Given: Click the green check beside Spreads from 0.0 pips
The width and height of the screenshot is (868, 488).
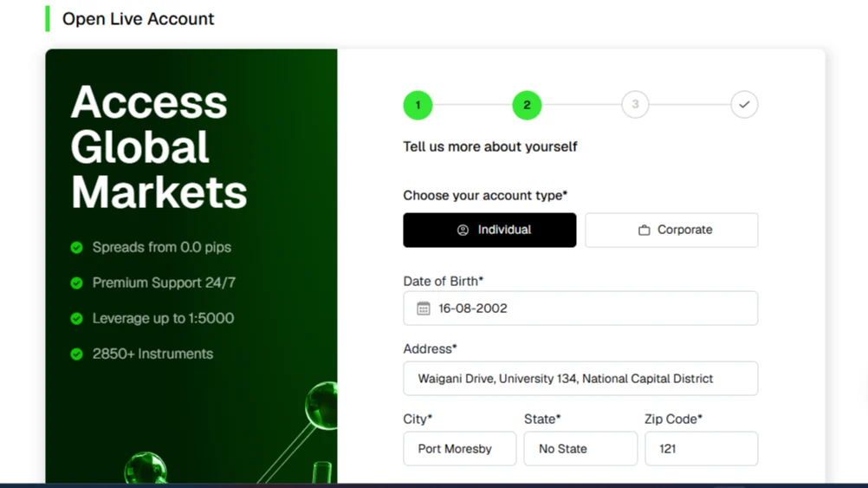Looking at the screenshot, I should (77, 248).
